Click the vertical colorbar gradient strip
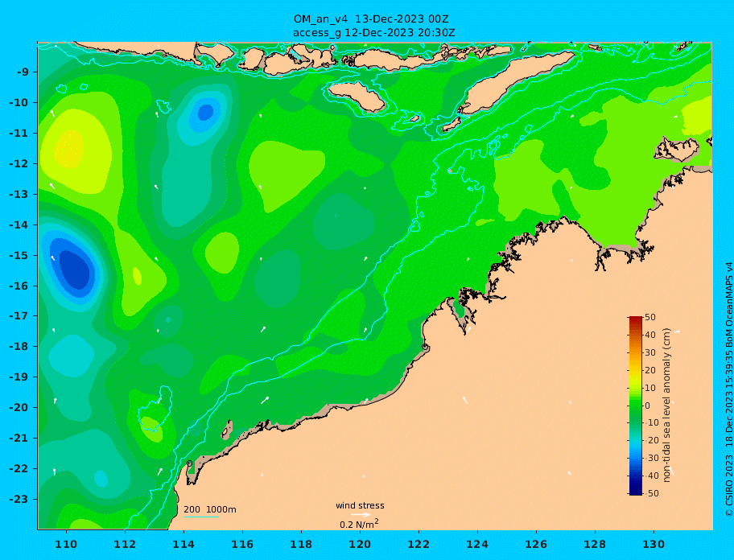 click(636, 406)
